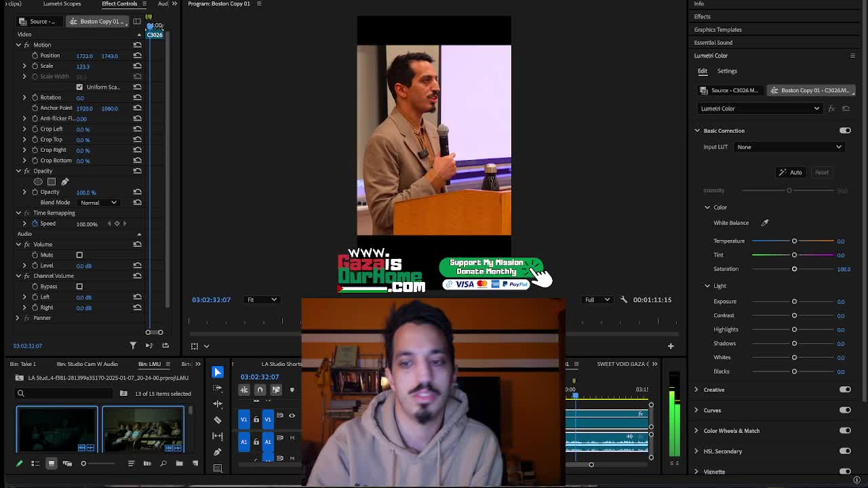868x488 pixels.
Task: Reset the Position parameter
Action: click(x=137, y=56)
